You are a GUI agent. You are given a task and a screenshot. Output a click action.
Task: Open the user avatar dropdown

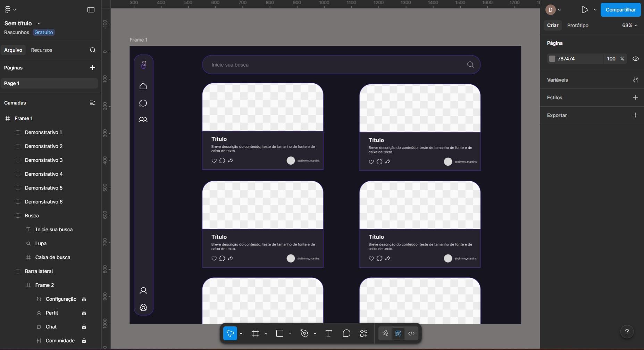[553, 10]
